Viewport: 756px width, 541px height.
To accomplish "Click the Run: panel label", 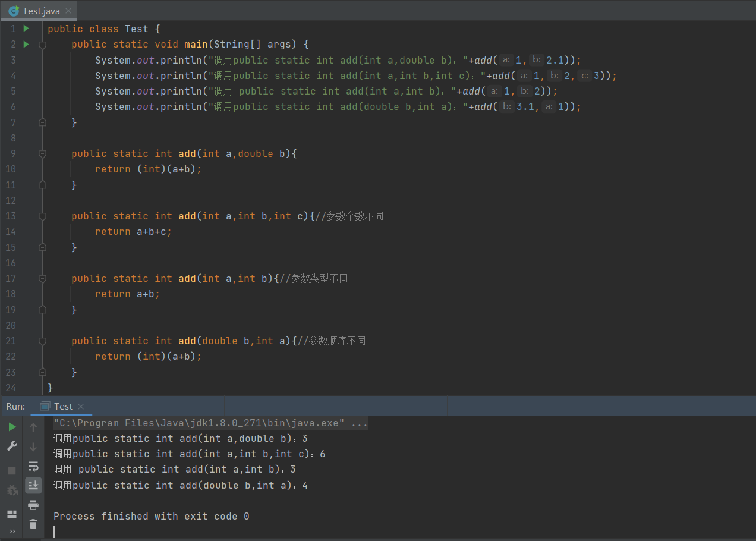I will [x=15, y=407].
